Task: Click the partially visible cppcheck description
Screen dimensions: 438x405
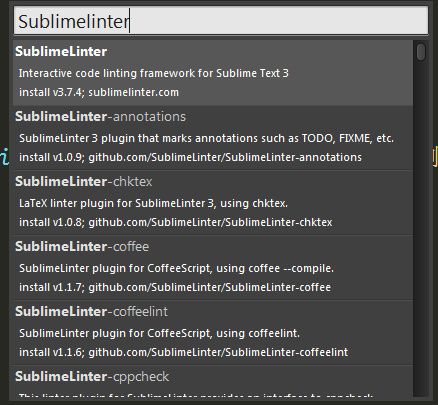Action: pyautogui.click(x=196, y=395)
